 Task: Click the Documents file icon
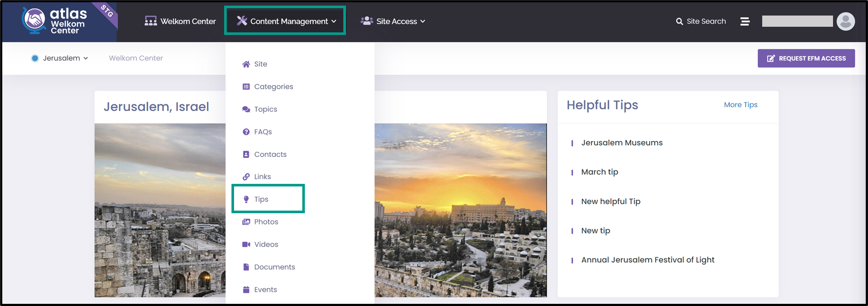246,267
